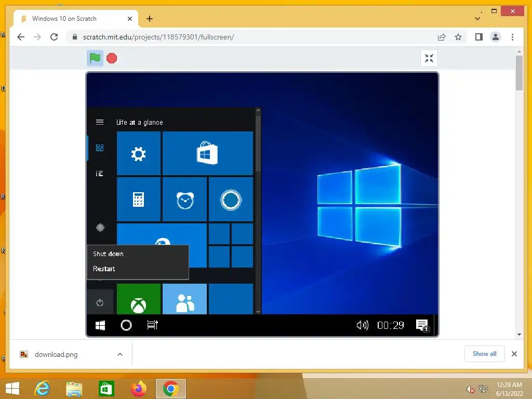Open download.png from downloads bar
The width and height of the screenshot is (532, 399).
click(x=56, y=354)
